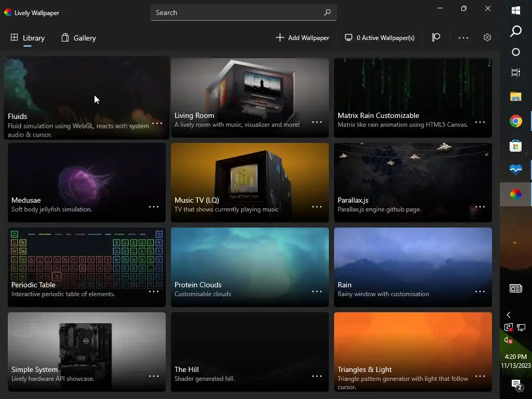Image resolution: width=532 pixels, height=399 pixels.
Task: Open more options for Medusae wallpaper
Action: click(154, 207)
